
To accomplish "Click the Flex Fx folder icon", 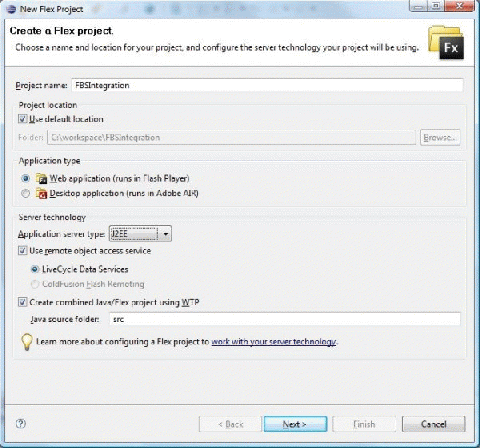I will (446, 43).
